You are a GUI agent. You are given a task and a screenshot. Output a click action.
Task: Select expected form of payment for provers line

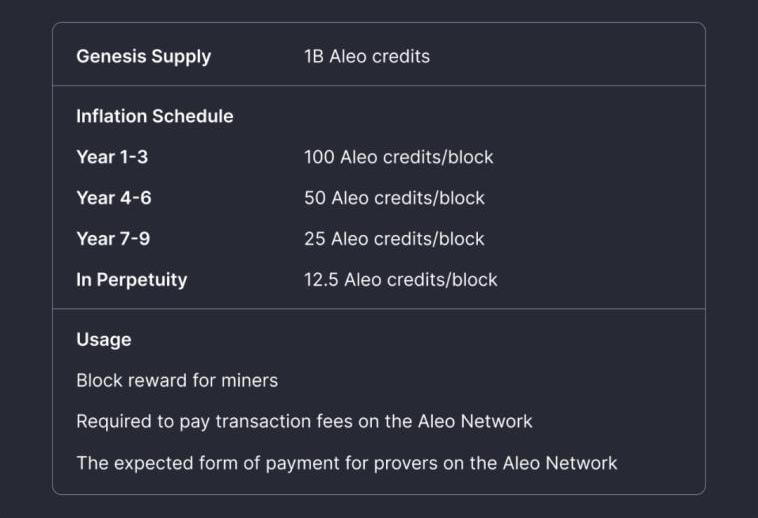tap(347, 463)
